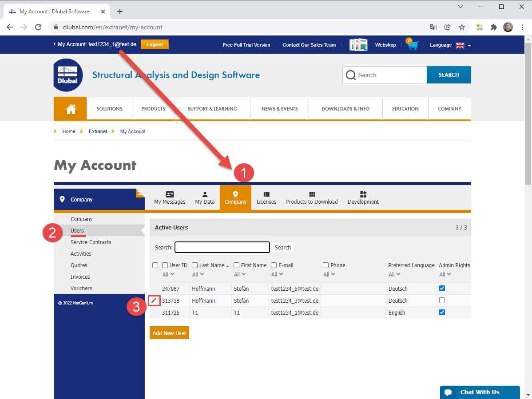Toggle the Phone column checkbox

click(x=326, y=265)
